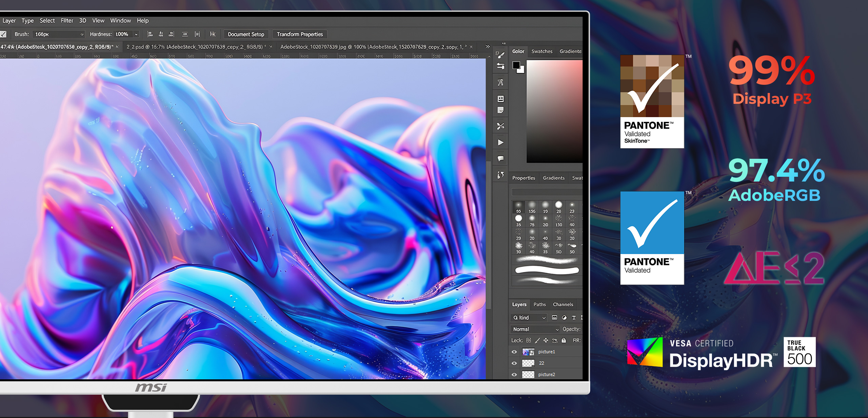The width and height of the screenshot is (868, 418).
Task: Select the brush preset labeled 156
Action: pos(532,207)
